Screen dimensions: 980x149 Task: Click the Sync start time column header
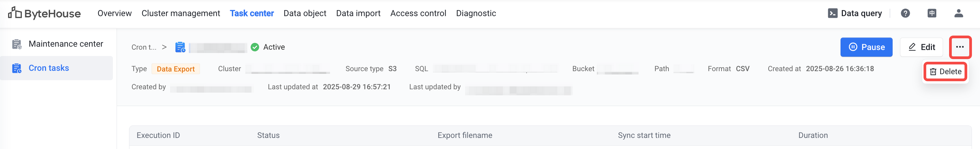click(x=644, y=135)
